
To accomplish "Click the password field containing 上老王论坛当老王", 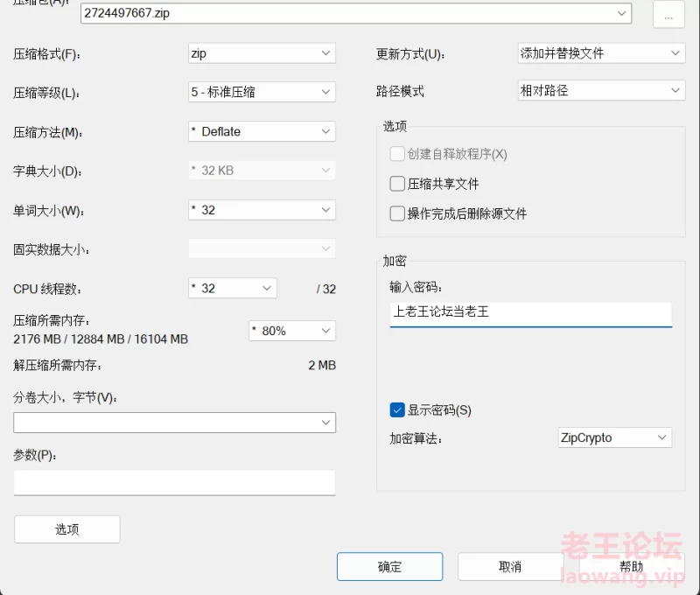I will click(x=531, y=314).
